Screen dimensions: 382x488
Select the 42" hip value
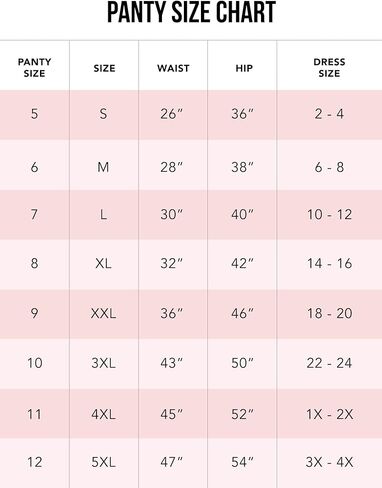242,263
